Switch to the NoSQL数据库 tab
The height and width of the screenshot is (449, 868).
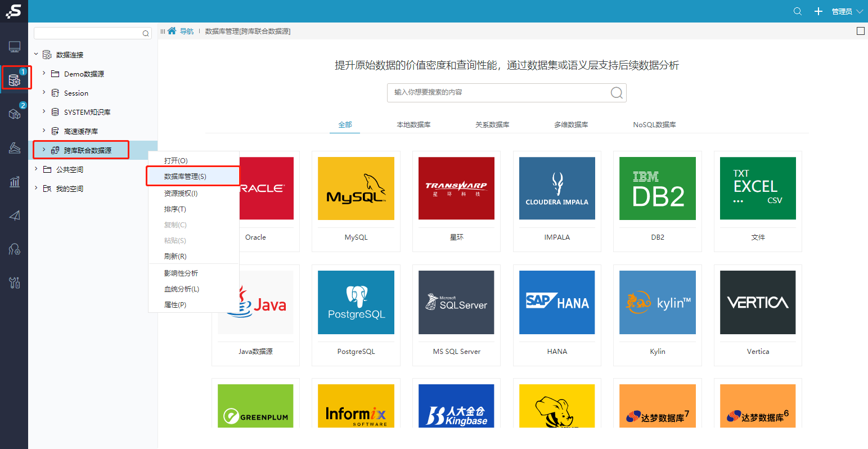click(x=654, y=125)
